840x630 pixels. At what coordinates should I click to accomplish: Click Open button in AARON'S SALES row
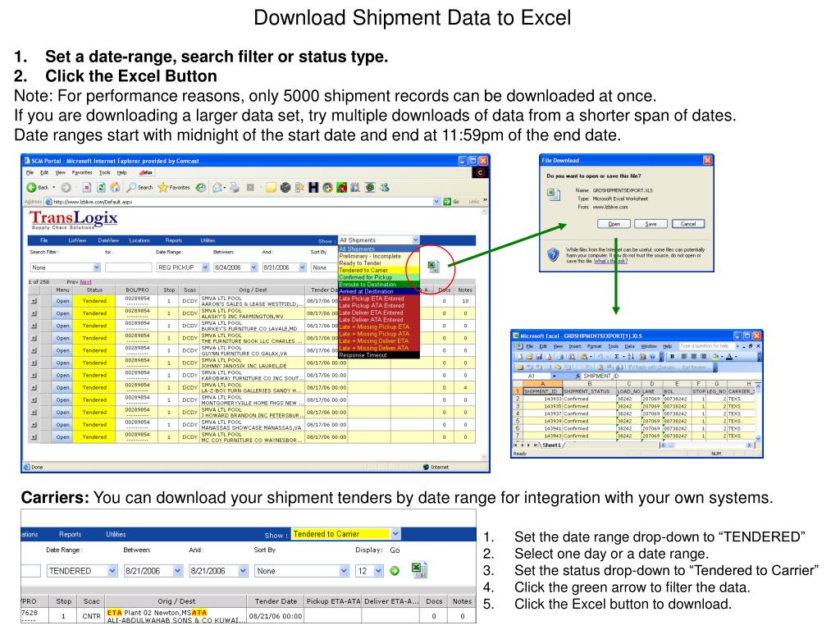(x=62, y=301)
